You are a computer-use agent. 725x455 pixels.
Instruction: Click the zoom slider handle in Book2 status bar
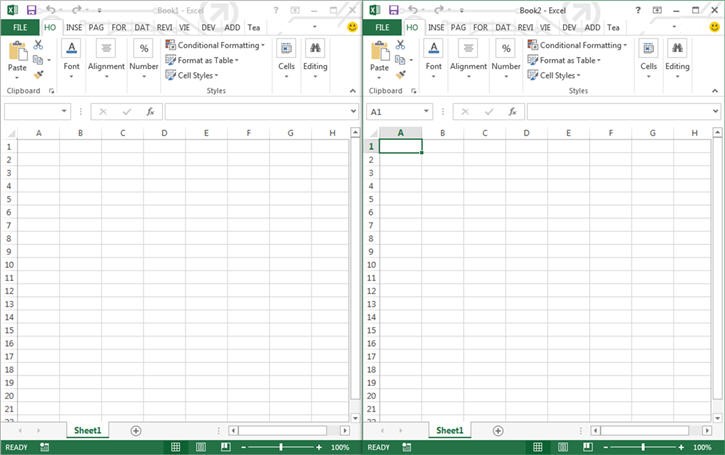coord(643,447)
